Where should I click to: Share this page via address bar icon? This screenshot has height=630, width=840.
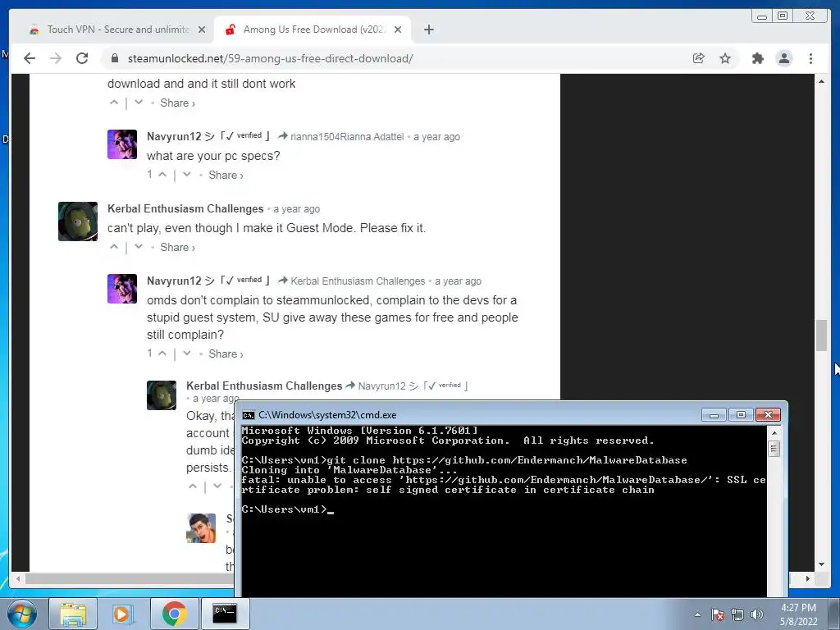click(x=699, y=58)
